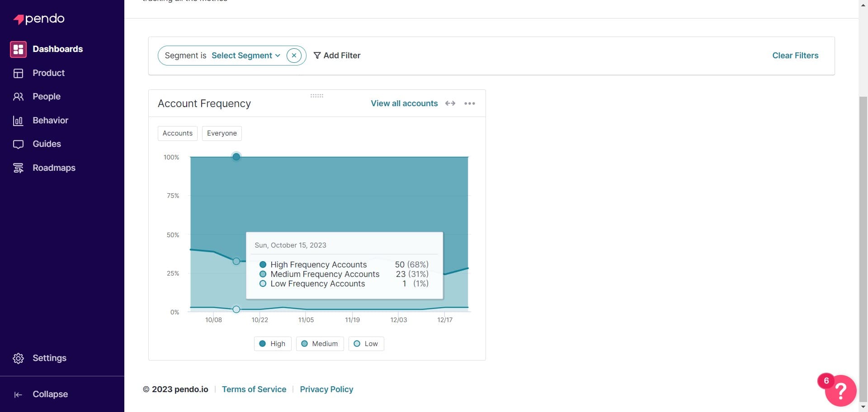Open Settings from the sidebar

pos(49,358)
